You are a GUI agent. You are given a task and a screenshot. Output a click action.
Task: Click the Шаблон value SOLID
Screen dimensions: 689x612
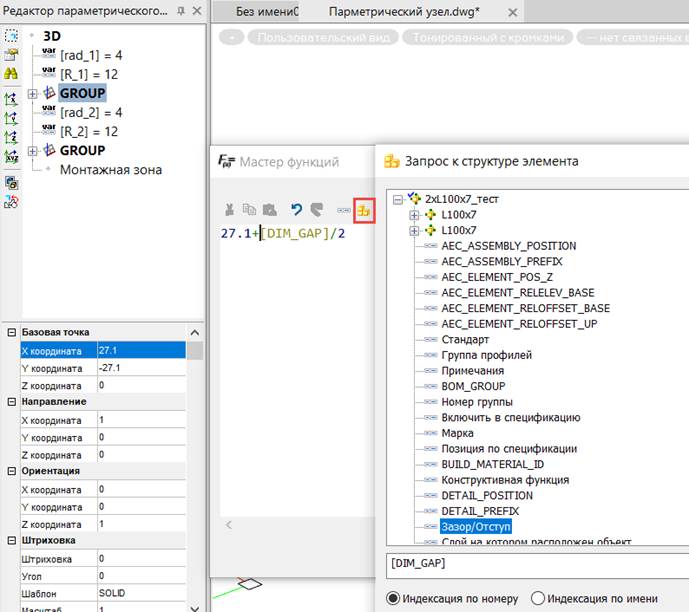click(141, 593)
